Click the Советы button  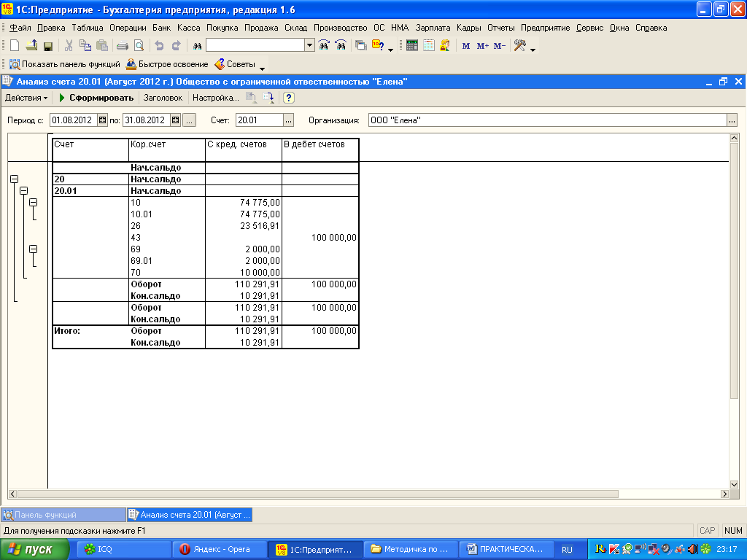[236, 64]
